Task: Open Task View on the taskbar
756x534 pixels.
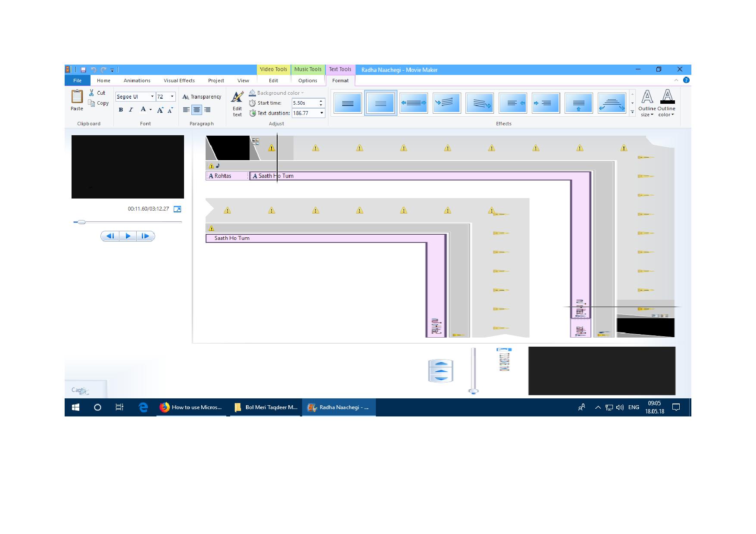Action: [x=120, y=407]
